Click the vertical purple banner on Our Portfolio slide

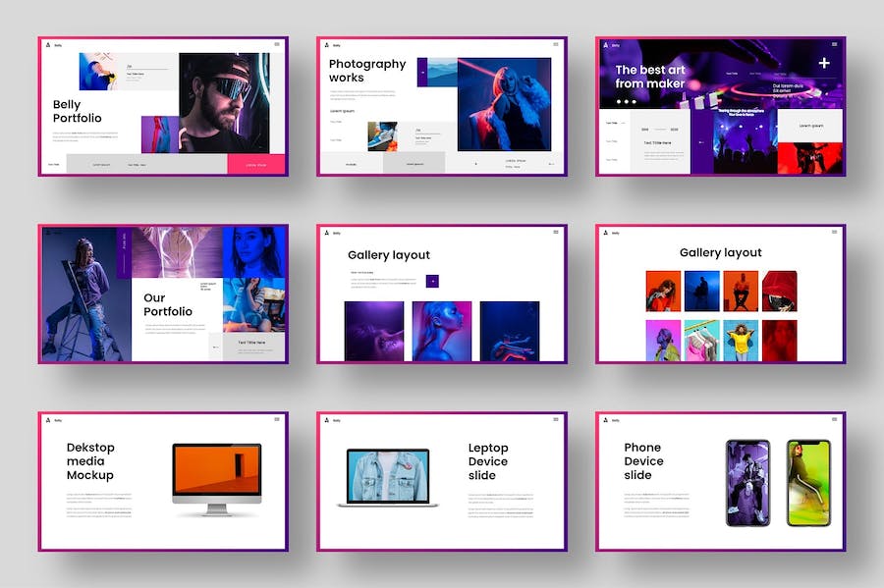click(x=123, y=253)
